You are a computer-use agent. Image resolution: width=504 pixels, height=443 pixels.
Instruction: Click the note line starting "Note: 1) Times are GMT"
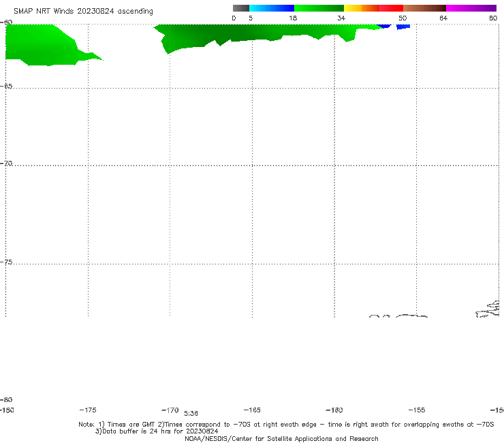tap(286, 425)
